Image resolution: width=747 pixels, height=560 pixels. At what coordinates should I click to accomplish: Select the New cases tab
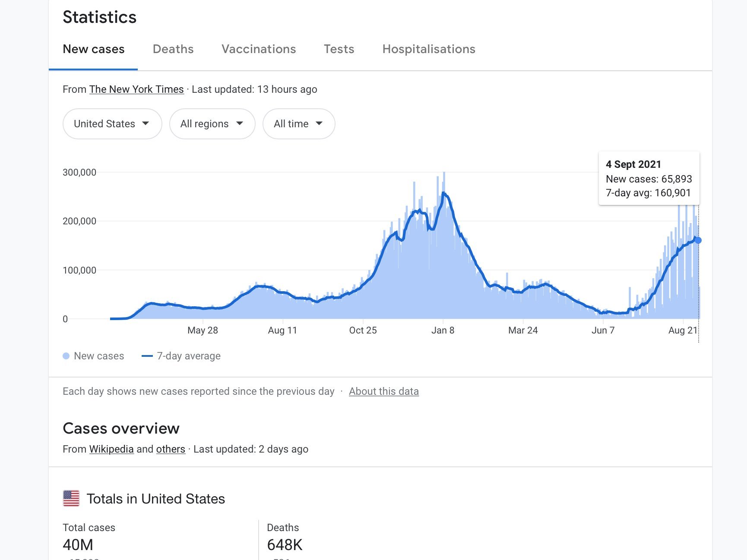(94, 49)
